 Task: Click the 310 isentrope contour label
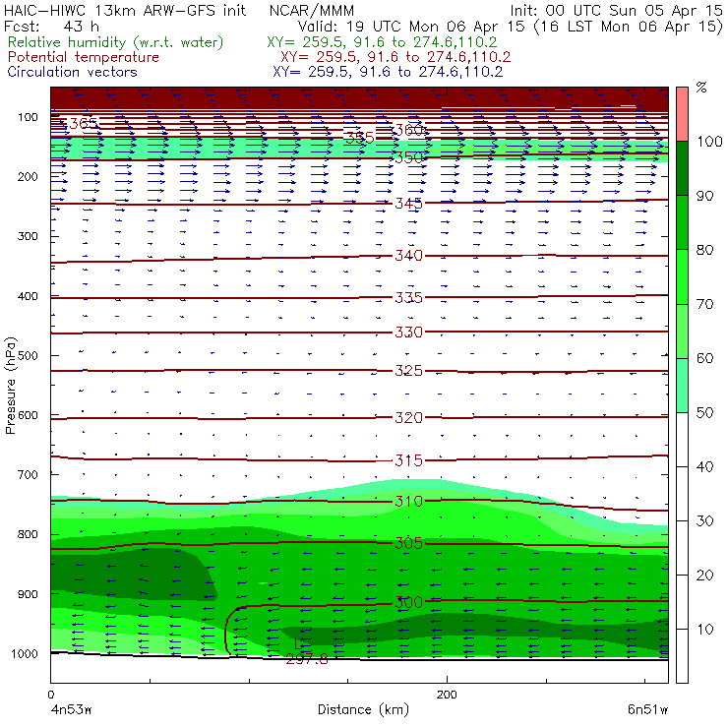pos(408,502)
